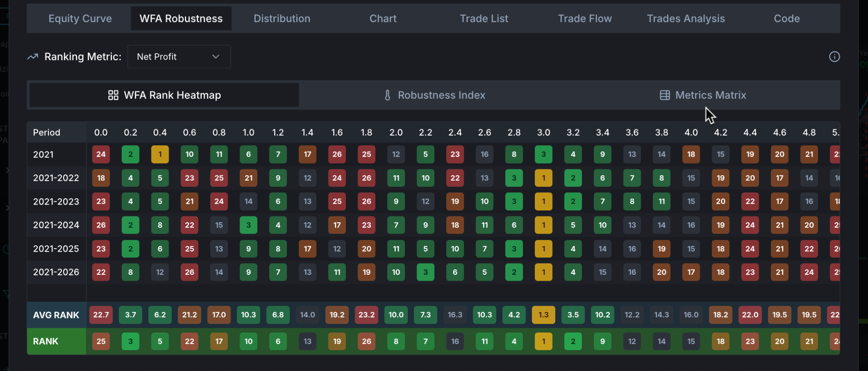Switch to the Robustness Index view
Viewport: 868px width, 371px height.
tap(434, 95)
